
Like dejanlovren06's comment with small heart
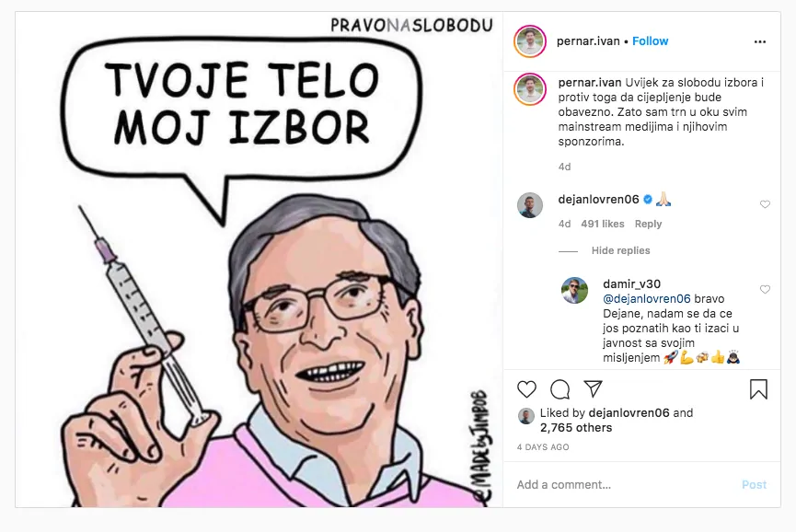[765, 204]
